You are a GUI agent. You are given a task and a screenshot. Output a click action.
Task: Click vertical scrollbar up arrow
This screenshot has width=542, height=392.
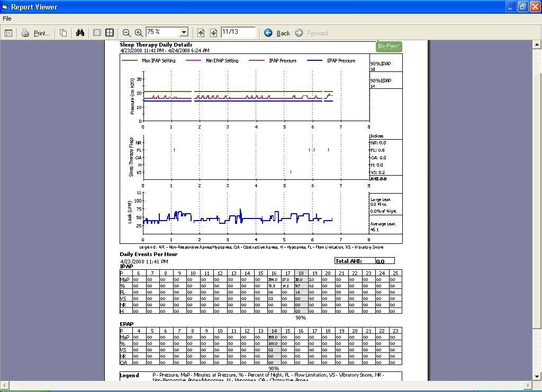537,44
